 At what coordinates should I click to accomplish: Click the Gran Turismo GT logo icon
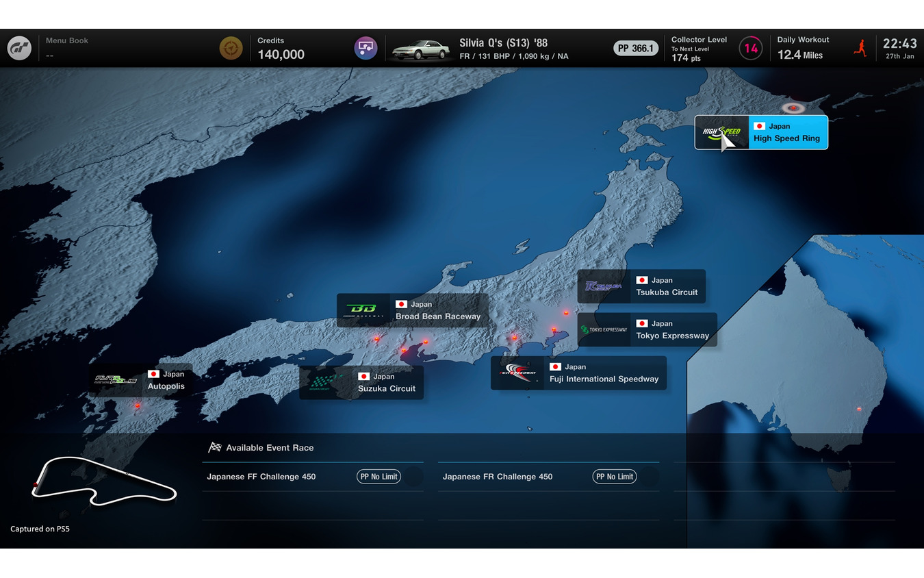(18, 48)
